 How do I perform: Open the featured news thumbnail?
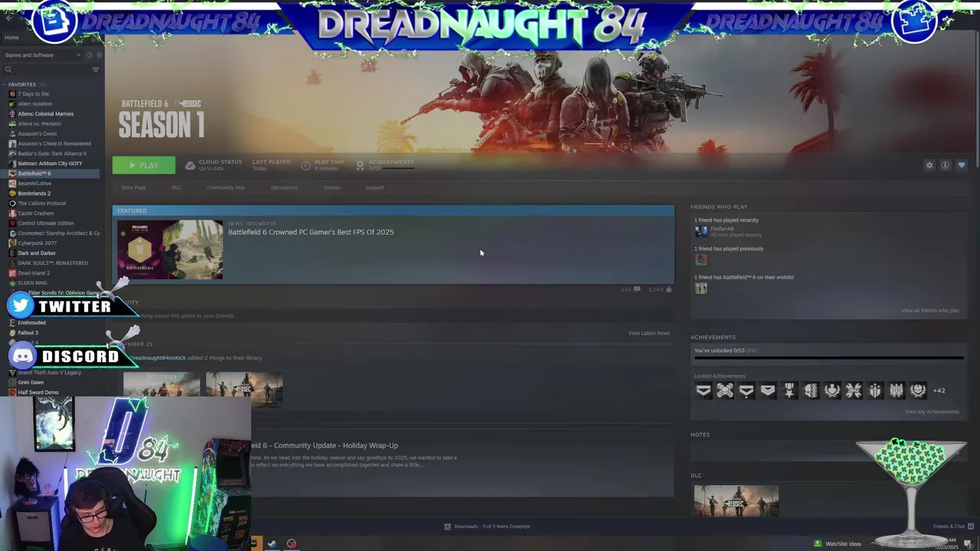(170, 249)
